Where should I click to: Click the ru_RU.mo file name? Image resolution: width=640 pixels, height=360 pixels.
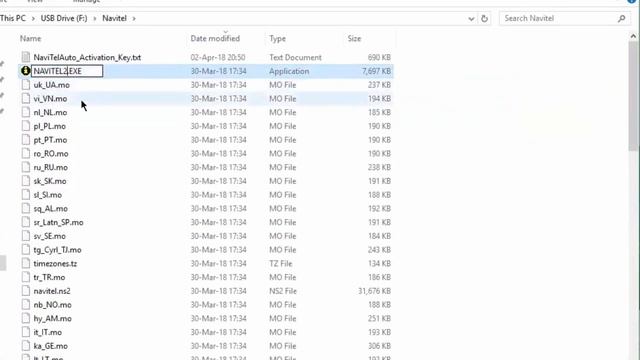coord(51,167)
